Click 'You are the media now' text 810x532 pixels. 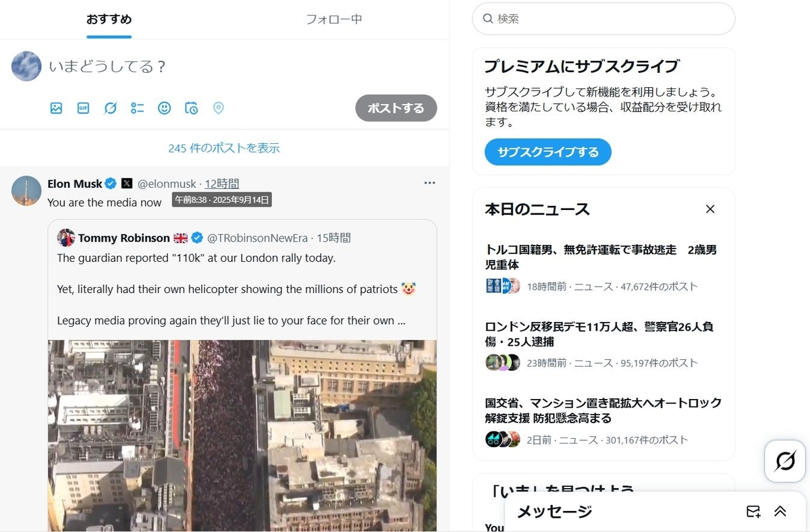tap(105, 203)
